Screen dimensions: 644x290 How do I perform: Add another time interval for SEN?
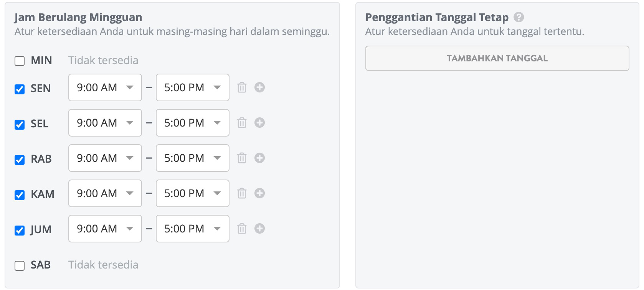pos(260,87)
